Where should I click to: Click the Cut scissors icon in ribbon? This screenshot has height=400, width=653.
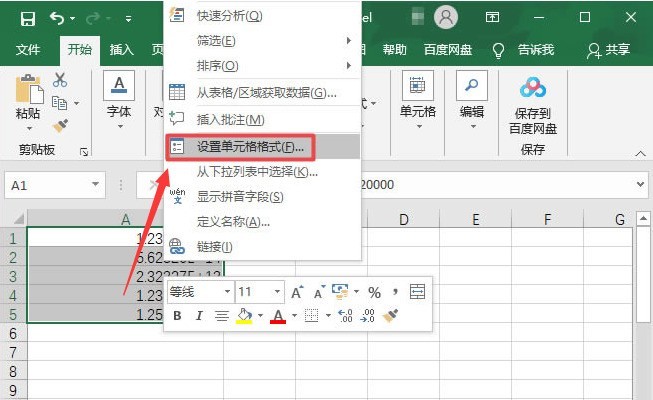point(60,80)
